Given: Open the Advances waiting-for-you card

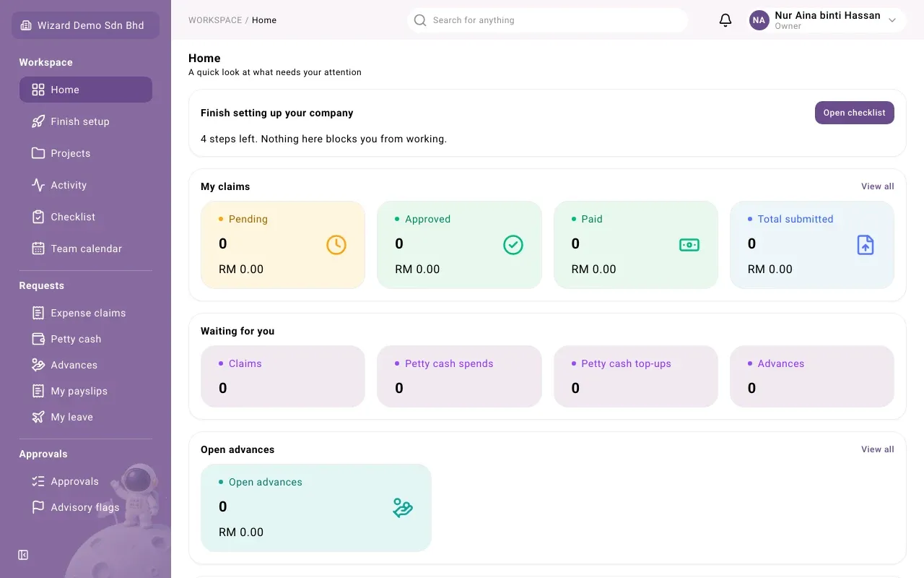Looking at the screenshot, I should (812, 376).
